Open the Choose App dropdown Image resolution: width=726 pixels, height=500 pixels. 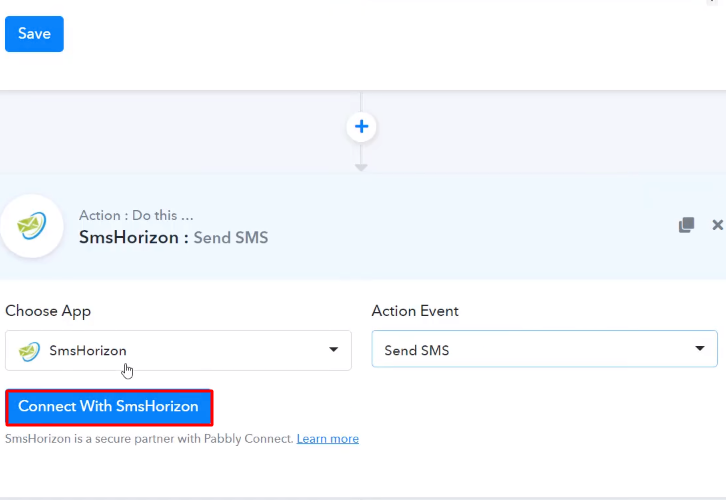tap(178, 350)
